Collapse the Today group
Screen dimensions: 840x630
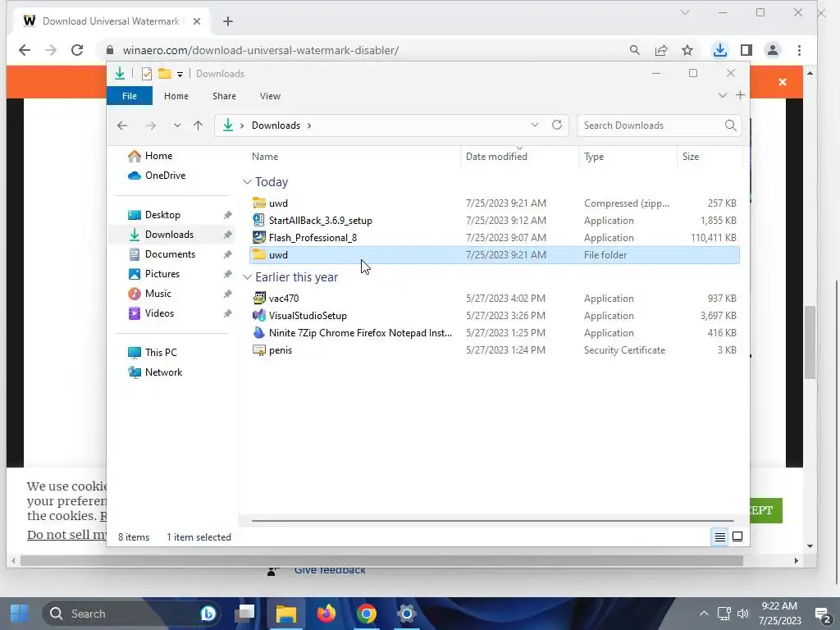[247, 182]
